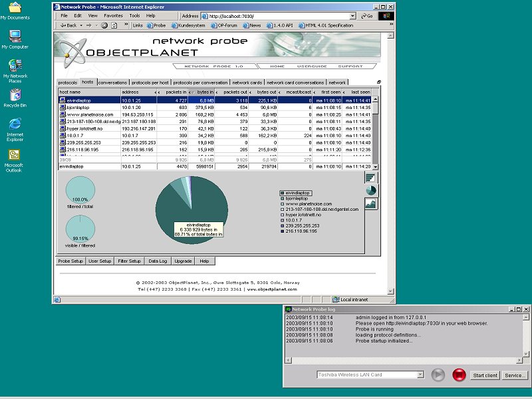
Task: Click the play button in Network Probe log
Action: pos(438,375)
